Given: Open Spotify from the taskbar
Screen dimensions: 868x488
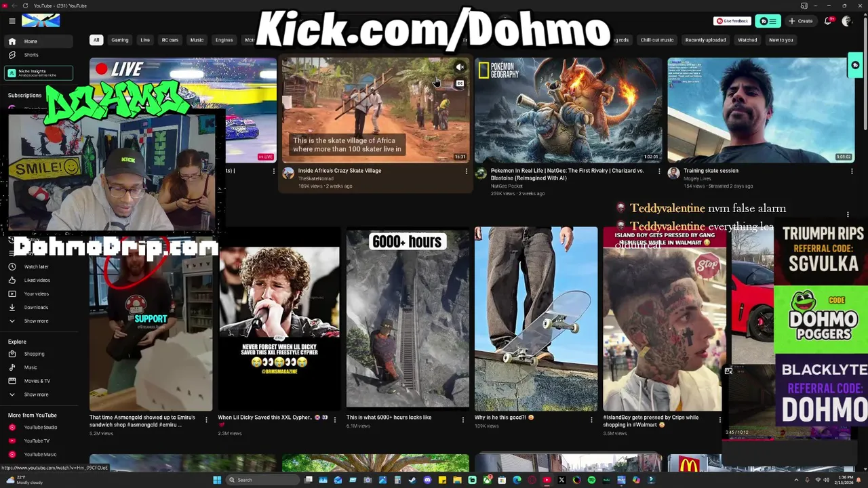Looking at the screenshot, I should click(x=591, y=480).
